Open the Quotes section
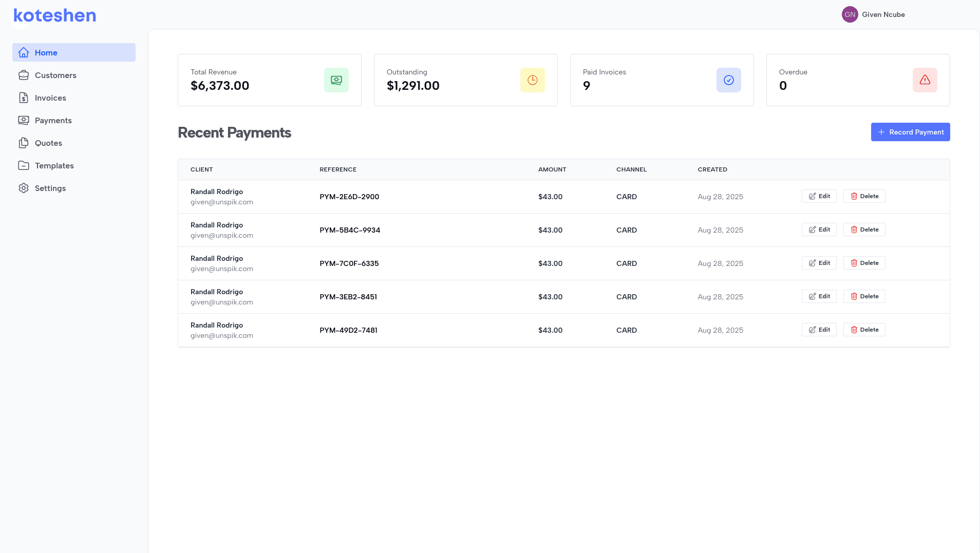The width and height of the screenshot is (980, 553). tap(48, 143)
